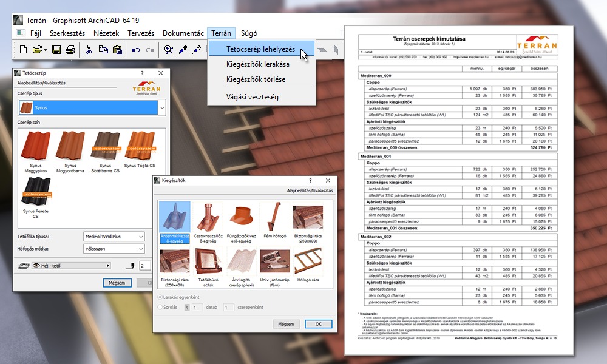The height and width of the screenshot is (364, 607).
Task: Click the Cut scissors icon
Action: pos(89,50)
